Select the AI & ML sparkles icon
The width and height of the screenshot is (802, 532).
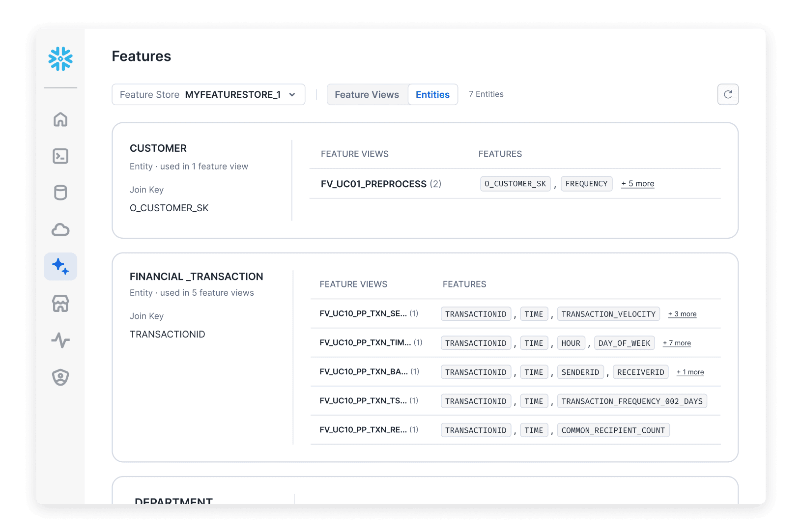pyautogui.click(x=60, y=267)
